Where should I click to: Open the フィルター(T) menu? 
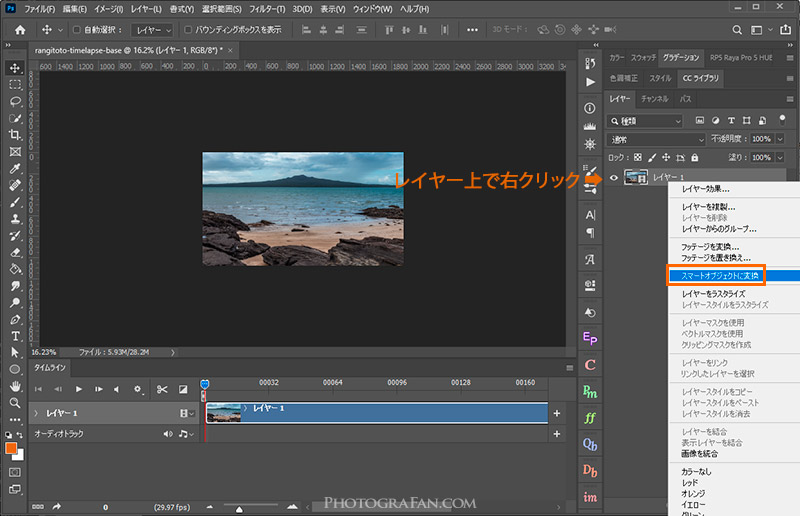coord(267,9)
